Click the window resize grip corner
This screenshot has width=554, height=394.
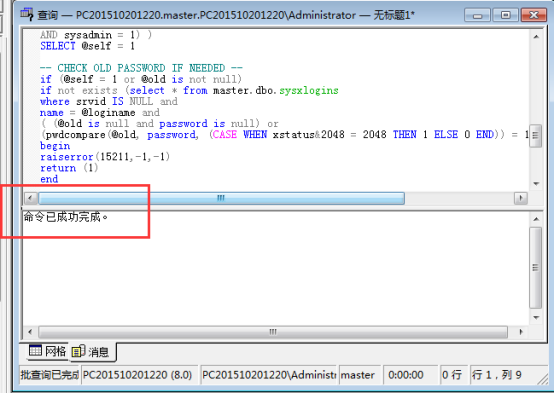tap(542, 380)
